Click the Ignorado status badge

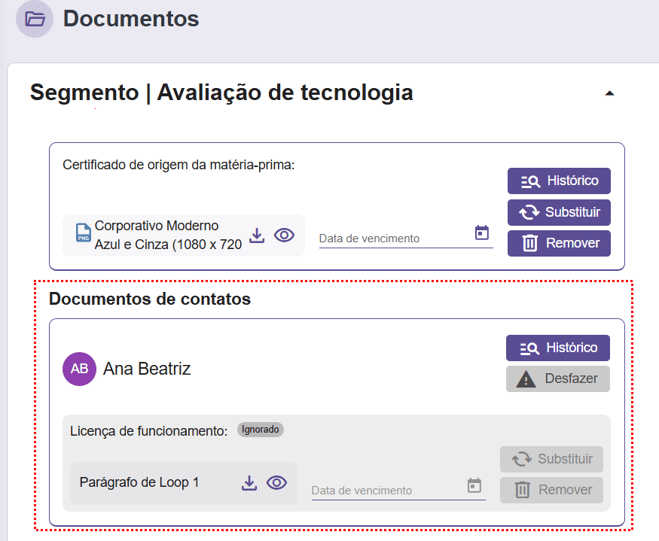(x=260, y=430)
